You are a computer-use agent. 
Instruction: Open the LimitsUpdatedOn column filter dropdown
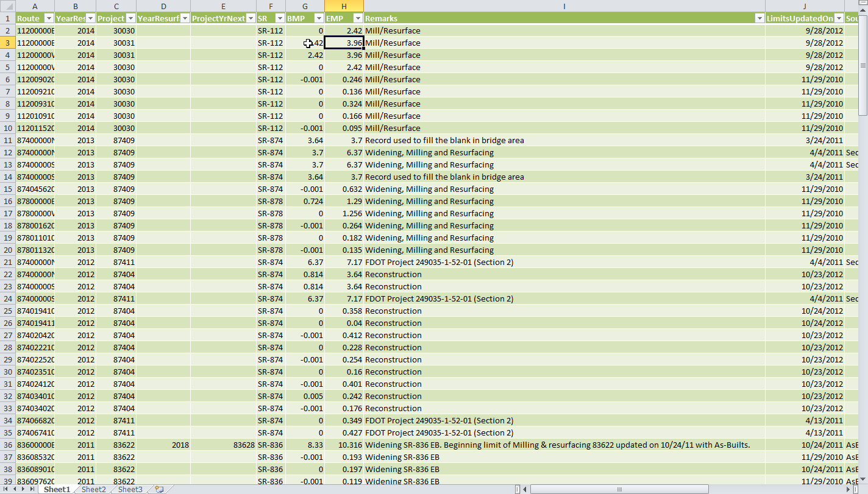[x=839, y=18]
